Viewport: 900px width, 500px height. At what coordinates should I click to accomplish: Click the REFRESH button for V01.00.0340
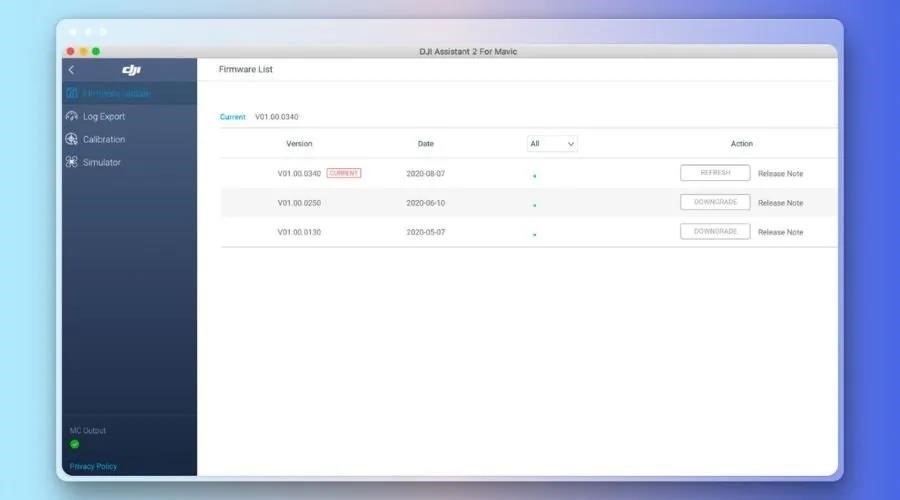pos(715,173)
